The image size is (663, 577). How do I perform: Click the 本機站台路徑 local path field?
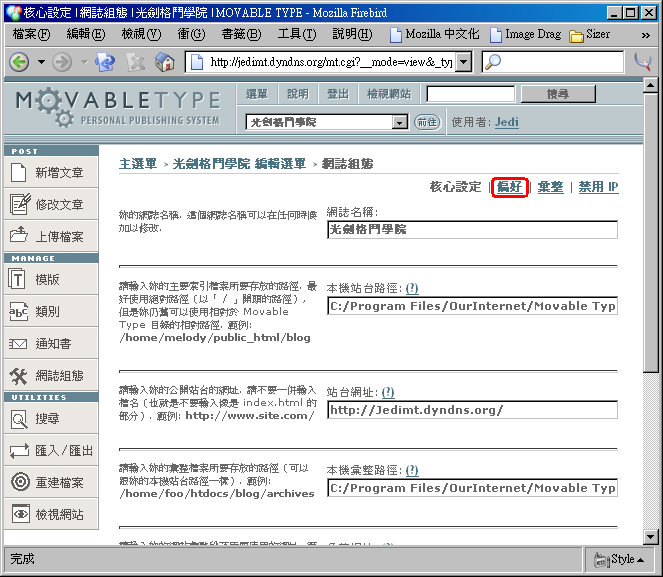(x=472, y=306)
